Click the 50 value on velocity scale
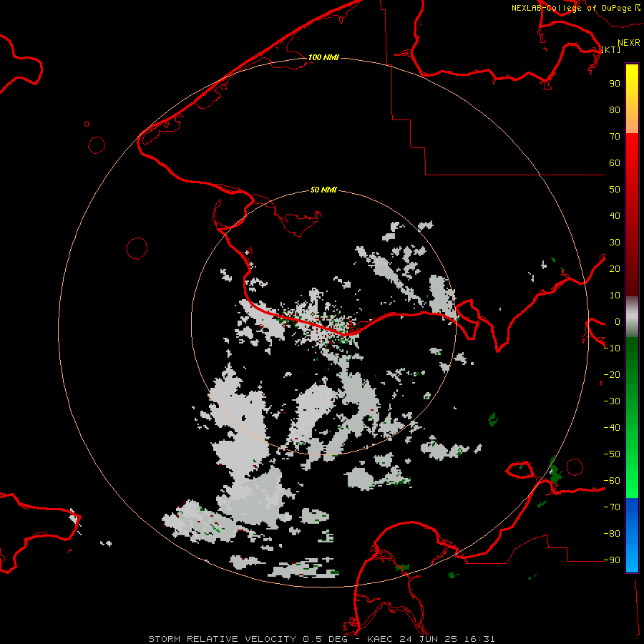 point(615,190)
